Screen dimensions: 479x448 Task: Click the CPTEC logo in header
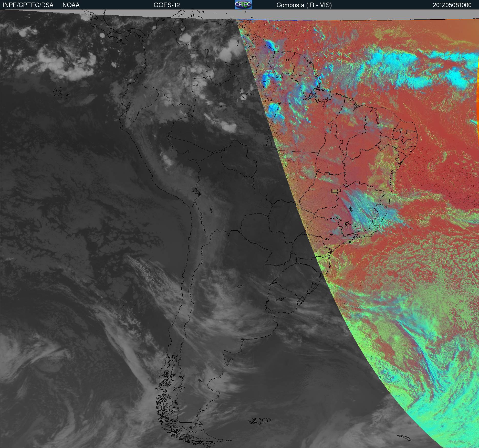(x=243, y=5)
